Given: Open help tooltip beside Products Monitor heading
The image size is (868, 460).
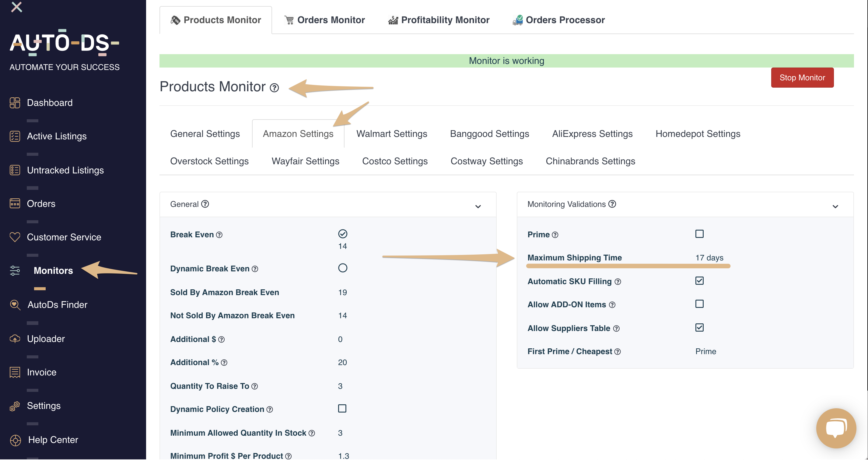Looking at the screenshot, I should pos(274,88).
